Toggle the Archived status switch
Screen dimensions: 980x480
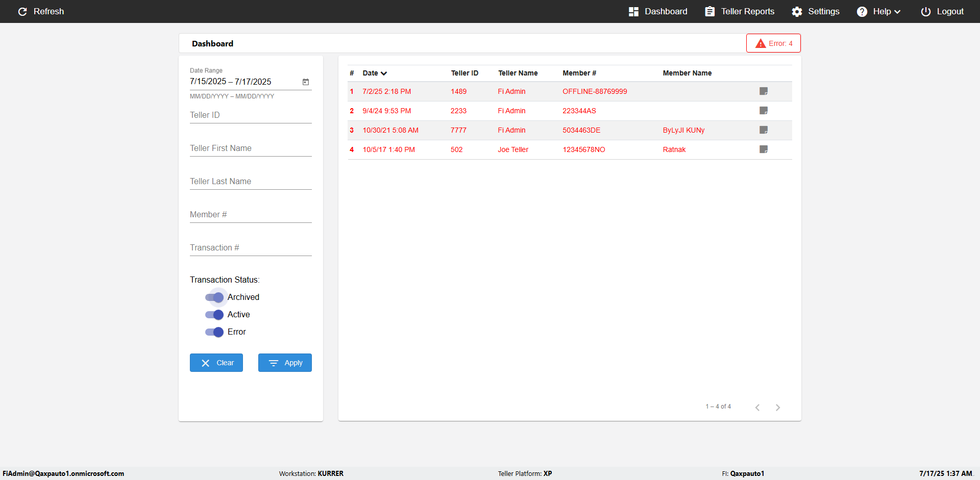pyautogui.click(x=214, y=297)
